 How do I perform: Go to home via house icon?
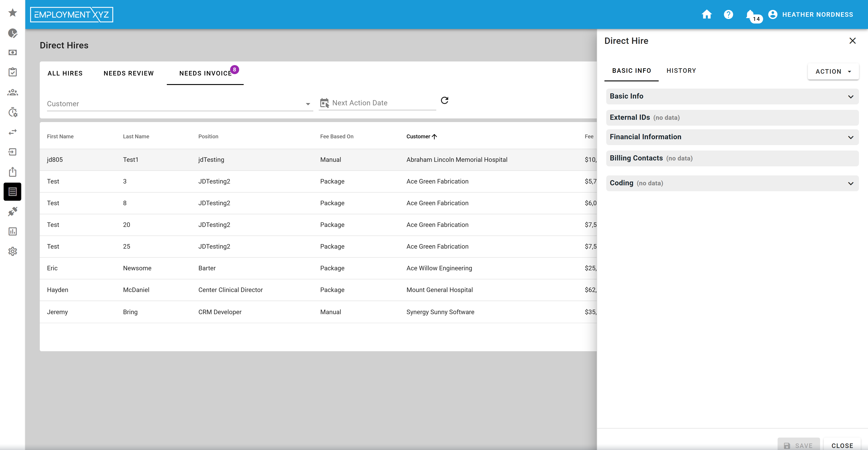tap(707, 14)
